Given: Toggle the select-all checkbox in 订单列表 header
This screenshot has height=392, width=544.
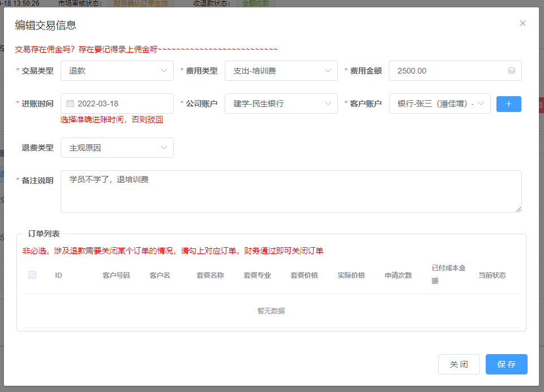Looking at the screenshot, I should [x=32, y=275].
